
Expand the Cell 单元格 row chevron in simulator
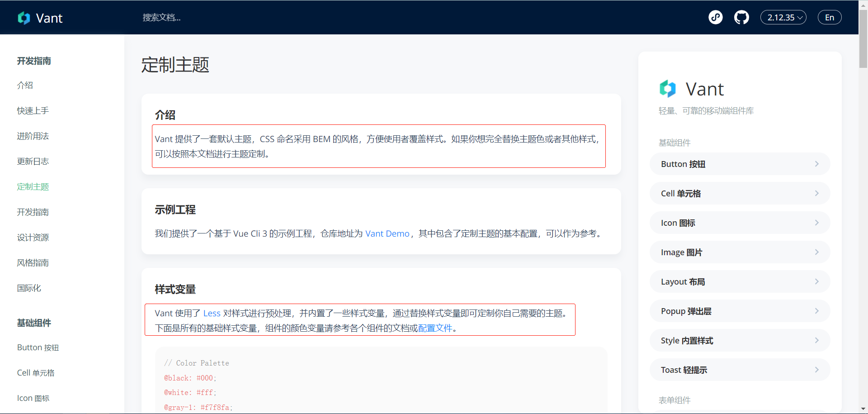(817, 193)
